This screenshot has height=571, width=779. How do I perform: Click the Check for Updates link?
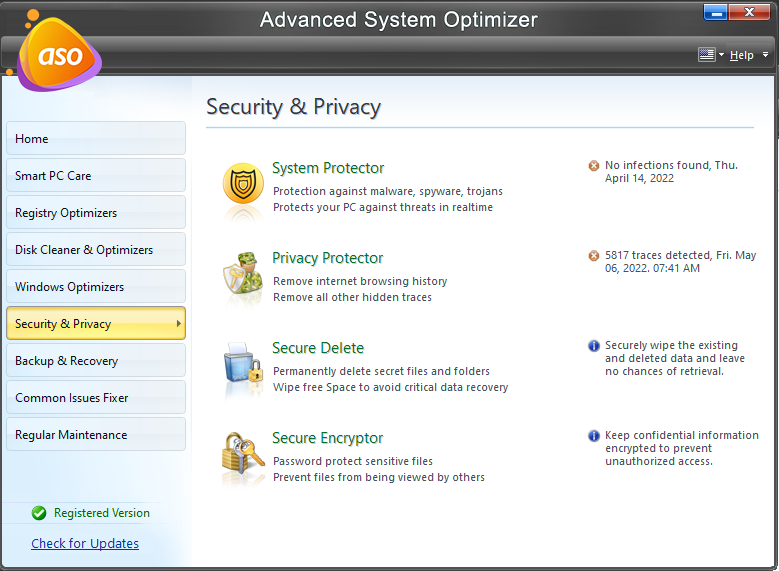tap(85, 543)
